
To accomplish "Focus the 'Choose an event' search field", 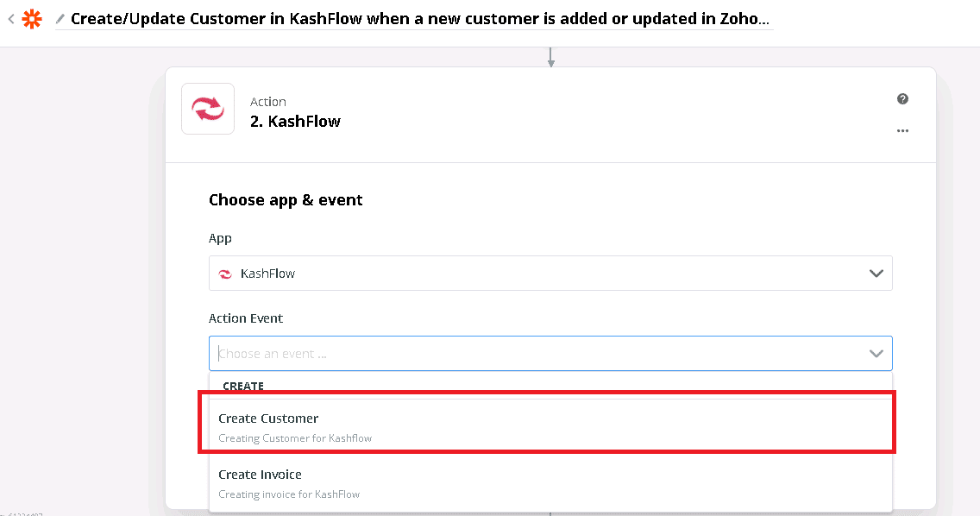I will pyautogui.click(x=535, y=354).
